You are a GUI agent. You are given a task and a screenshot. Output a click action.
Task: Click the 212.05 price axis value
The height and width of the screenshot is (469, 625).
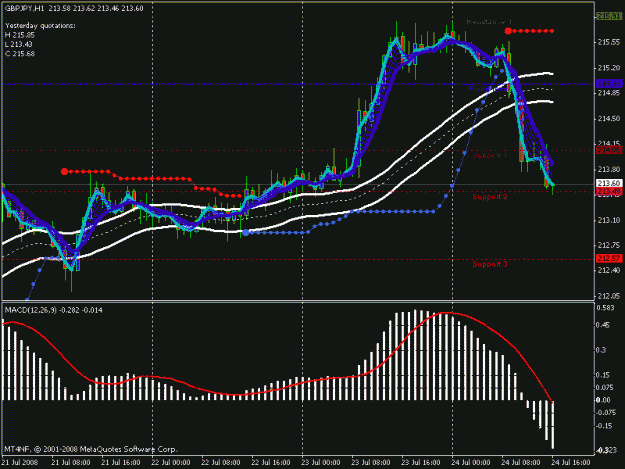[x=609, y=296]
